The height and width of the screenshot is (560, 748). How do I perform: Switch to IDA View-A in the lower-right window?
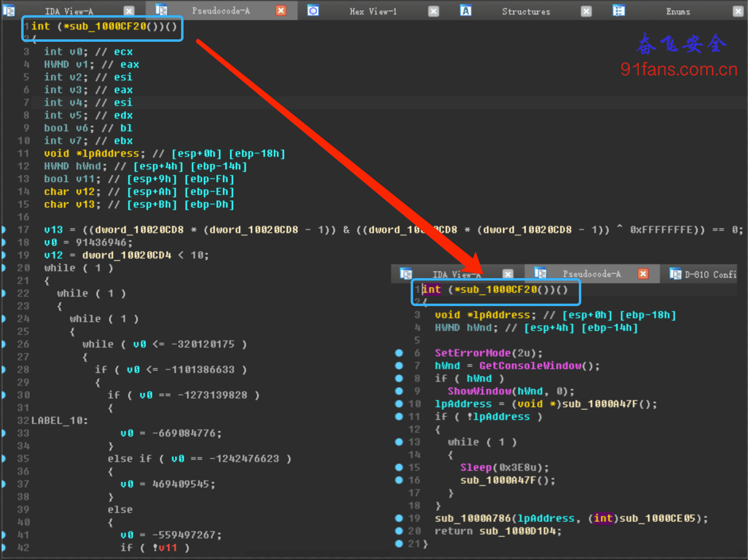456,274
